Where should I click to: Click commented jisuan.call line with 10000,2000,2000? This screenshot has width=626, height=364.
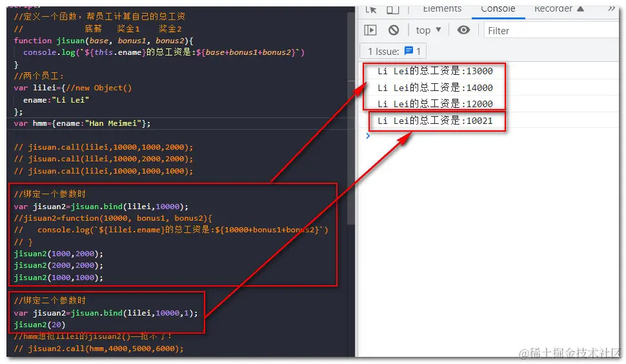click(x=103, y=159)
